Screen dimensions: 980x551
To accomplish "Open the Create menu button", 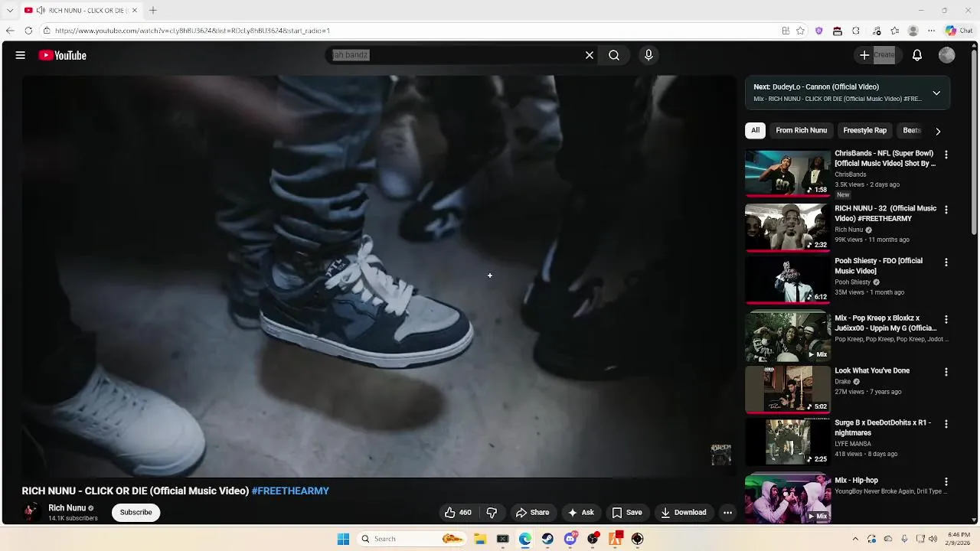I will (877, 55).
